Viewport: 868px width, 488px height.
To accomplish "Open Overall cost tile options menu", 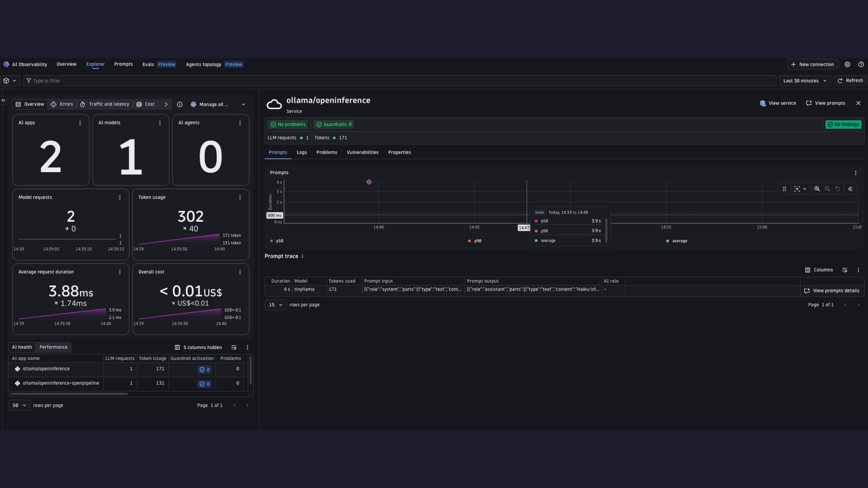I will coord(240,272).
